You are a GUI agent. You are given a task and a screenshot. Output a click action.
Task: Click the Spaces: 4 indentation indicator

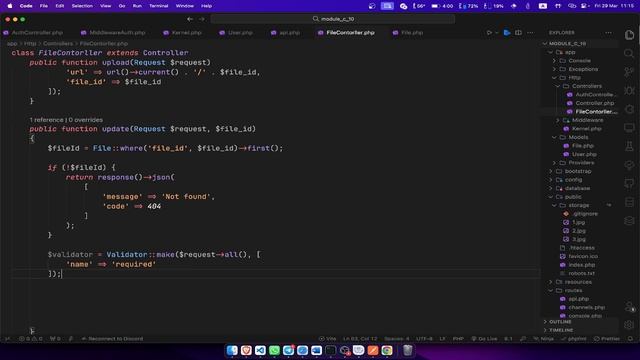tap(397, 339)
